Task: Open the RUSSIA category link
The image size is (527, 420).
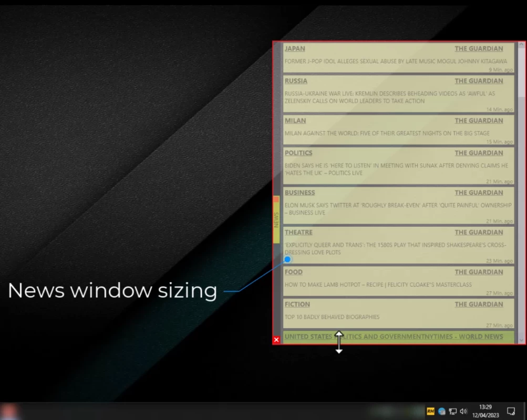Action: (296, 81)
